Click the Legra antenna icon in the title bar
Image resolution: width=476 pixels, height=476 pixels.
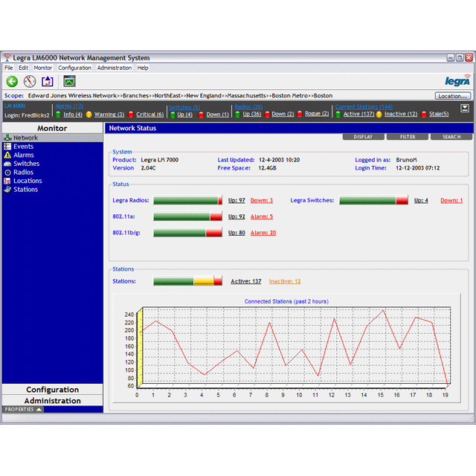click(7, 57)
